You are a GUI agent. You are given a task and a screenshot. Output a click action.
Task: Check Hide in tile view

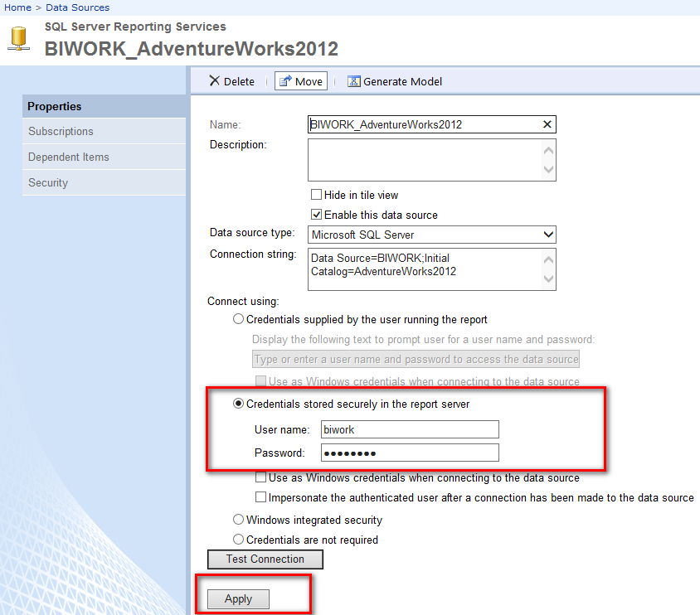(x=316, y=195)
